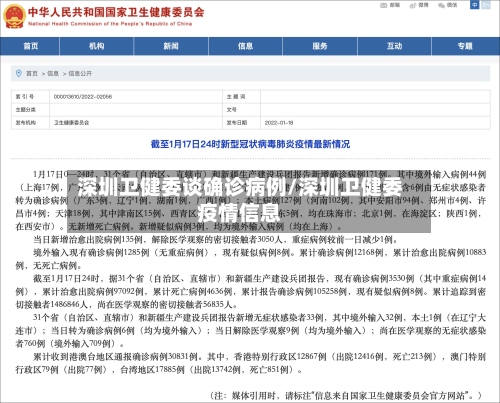Select the date 2022-01-18

279,123
